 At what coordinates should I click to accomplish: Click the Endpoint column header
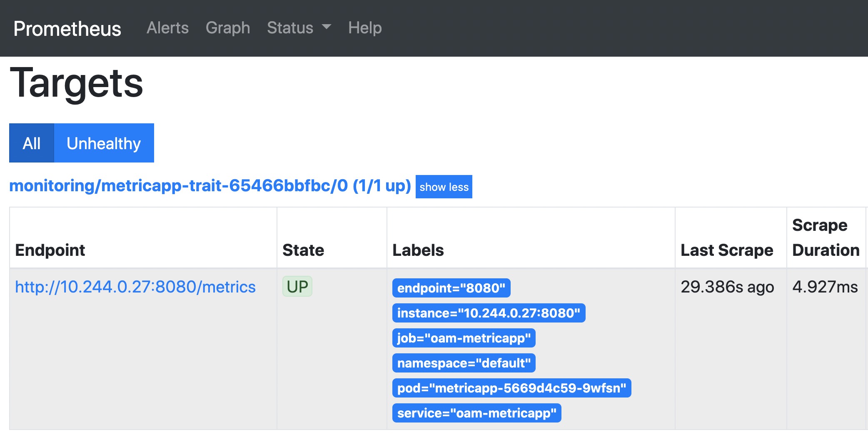pyautogui.click(x=50, y=250)
